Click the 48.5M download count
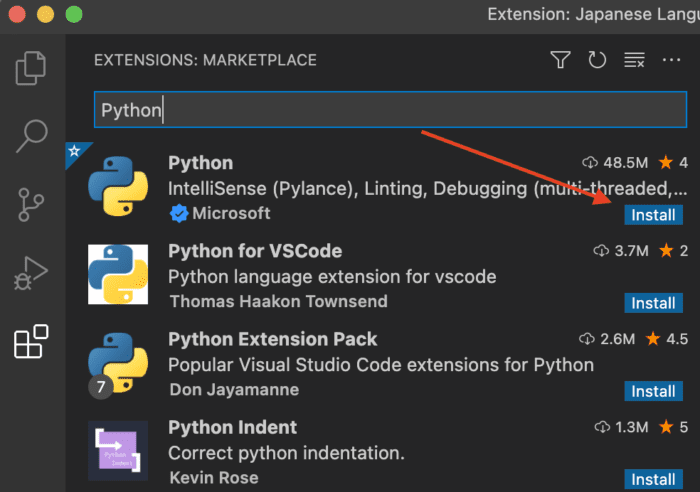This screenshot has height=492, width=700. click(x=615, y=163)
